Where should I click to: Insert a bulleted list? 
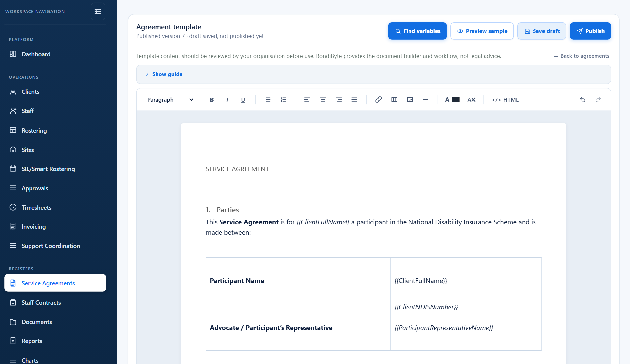[x=268, y=100]
